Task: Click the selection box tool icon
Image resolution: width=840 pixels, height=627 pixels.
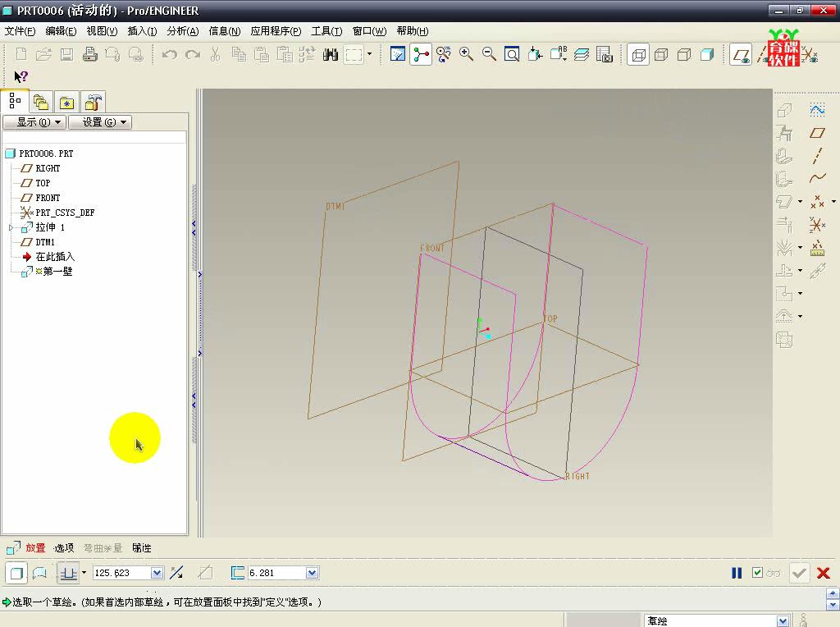Action: coord(354,54)
